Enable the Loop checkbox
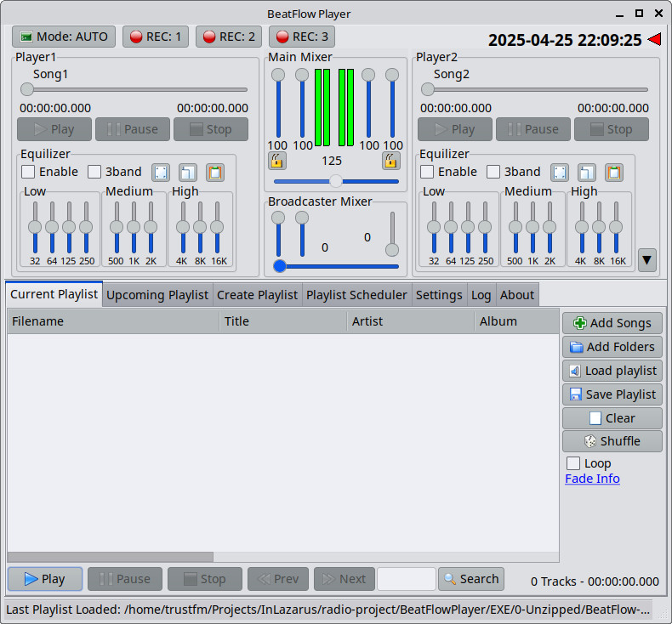Image resolution: width=672 pixels, height=624 pixels. (x=574, y=463)
